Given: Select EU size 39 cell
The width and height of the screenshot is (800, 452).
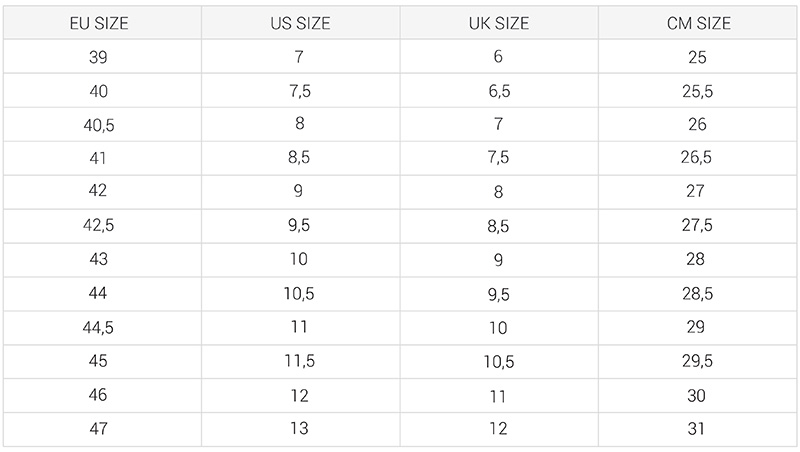Looking at the screenshot, I should point(99,57).
